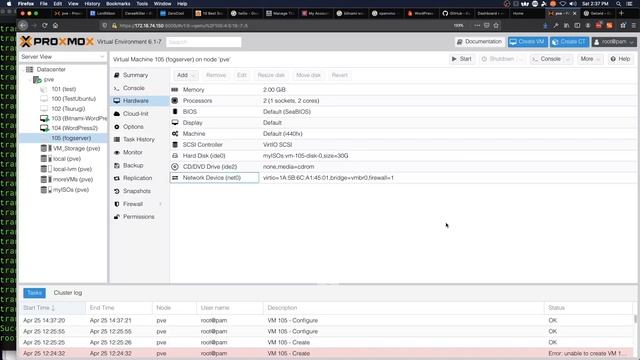Select local-lvm (pve) storage
The width and height of the screenshot is (640, 360).
click(72, 169)
